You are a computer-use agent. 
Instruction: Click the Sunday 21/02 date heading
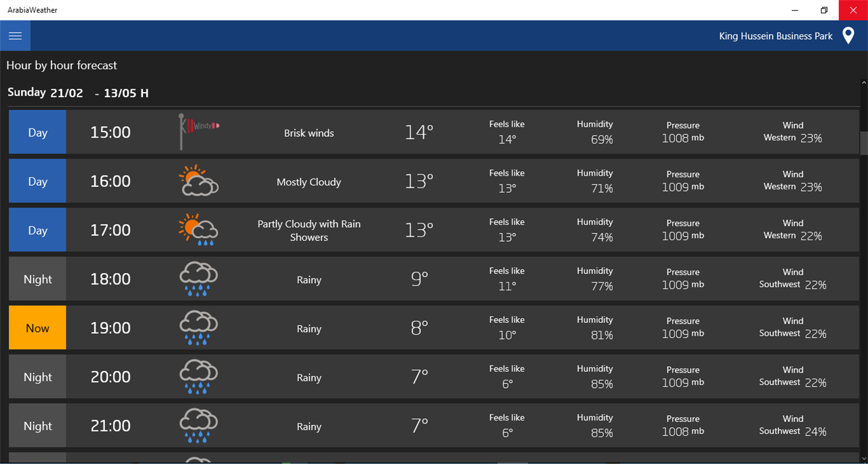(x=45, y=92)
